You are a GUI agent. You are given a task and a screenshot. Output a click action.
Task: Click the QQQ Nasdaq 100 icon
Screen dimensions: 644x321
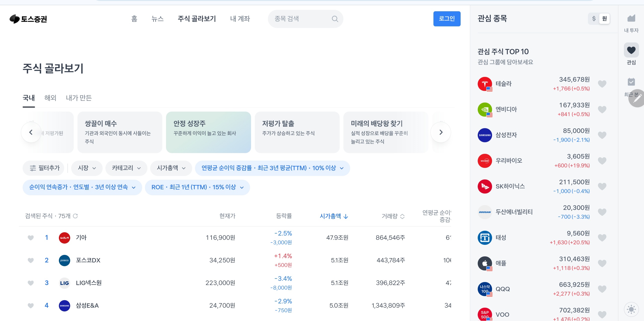click(485, 289)
